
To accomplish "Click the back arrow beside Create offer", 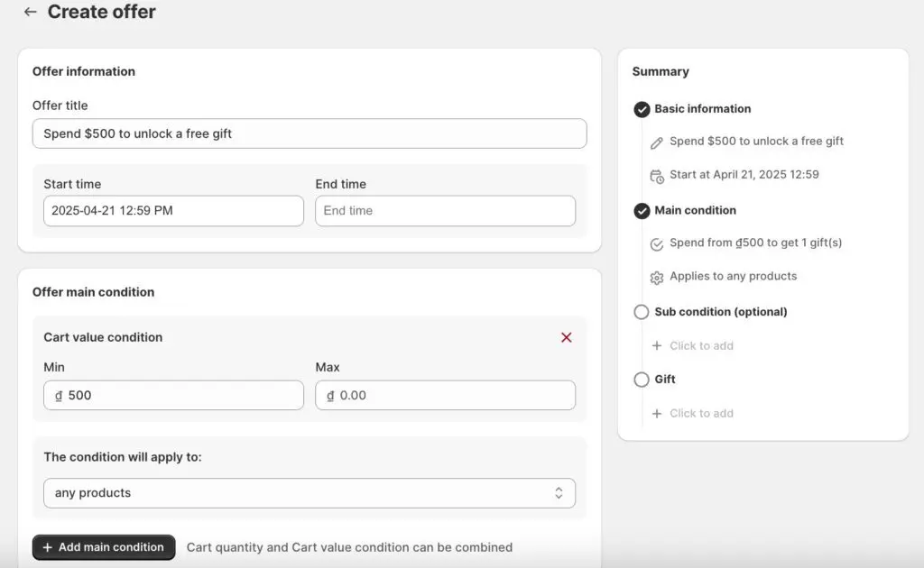I will click(30, 13).
